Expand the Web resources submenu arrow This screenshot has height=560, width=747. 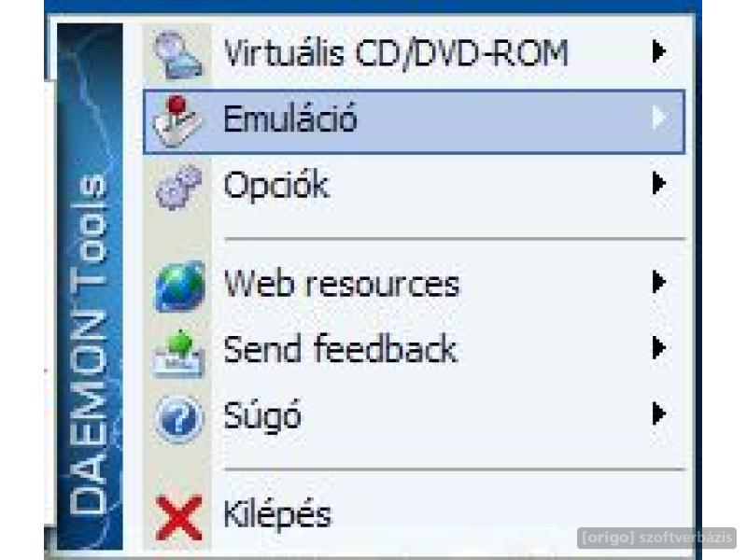659,282
